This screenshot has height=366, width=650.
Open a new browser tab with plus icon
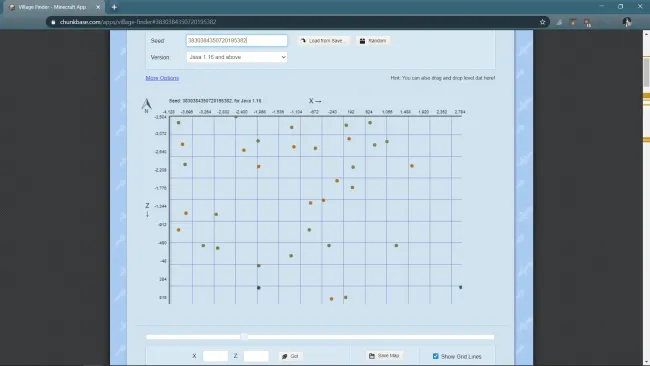(114, 7)
